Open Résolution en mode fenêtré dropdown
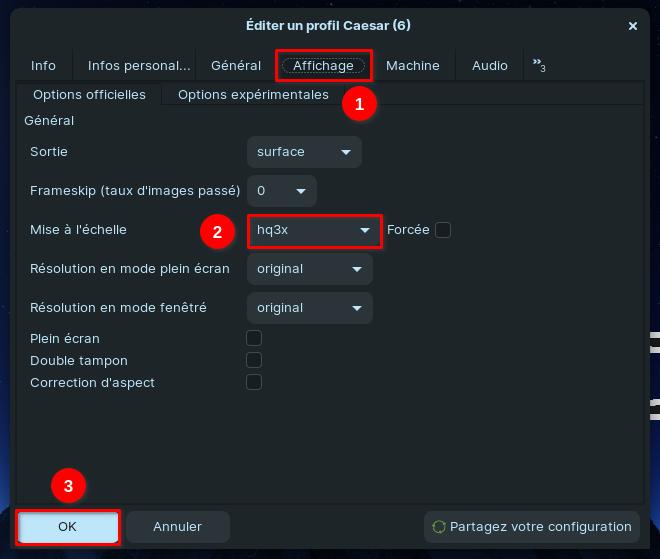The height and width of the screenshot is (559, 660). pyautogui.click(x=309, y=308)
